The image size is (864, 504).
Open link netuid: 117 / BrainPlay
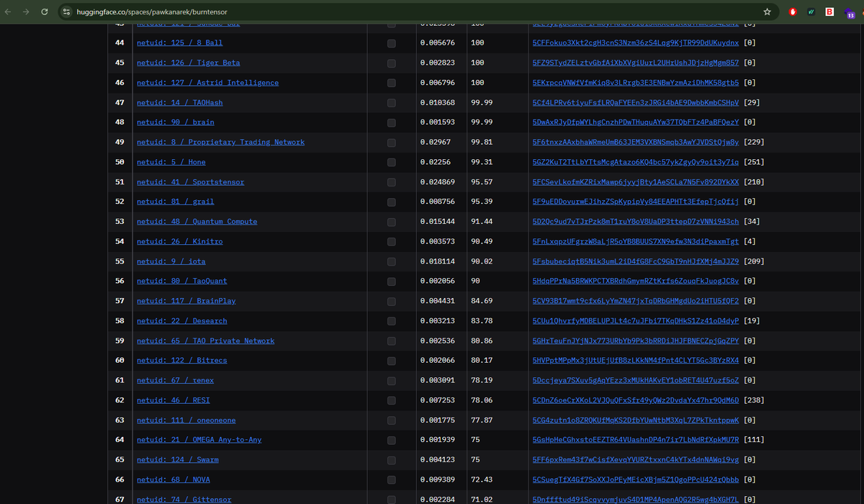point(186,301)
